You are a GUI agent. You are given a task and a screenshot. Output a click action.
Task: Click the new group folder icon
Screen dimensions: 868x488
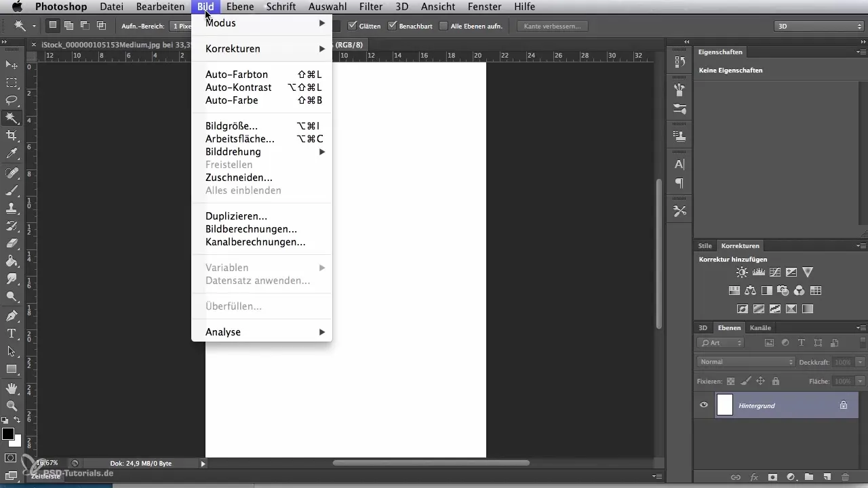click(809, 476)
